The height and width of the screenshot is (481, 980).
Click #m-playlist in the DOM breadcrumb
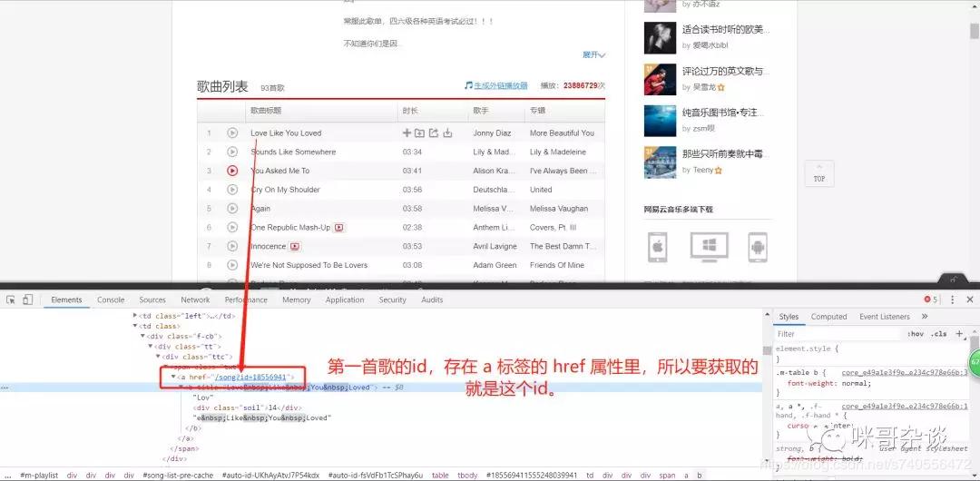[x=39, y=476]
